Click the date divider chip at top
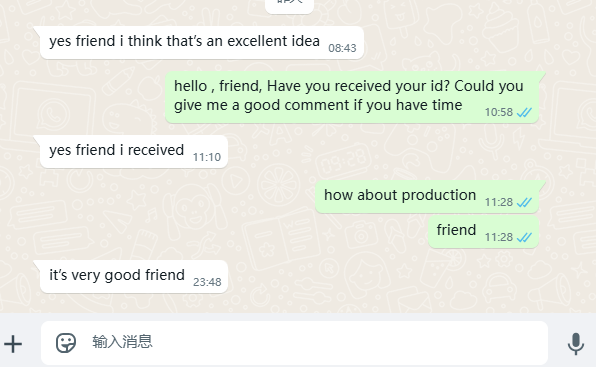596x367 pixels. point(289,5)
